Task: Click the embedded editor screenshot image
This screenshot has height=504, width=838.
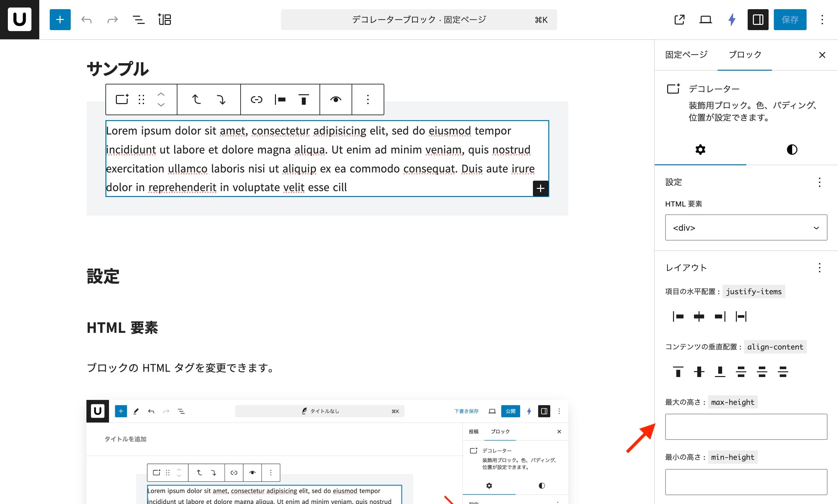Action: point(327,452)
